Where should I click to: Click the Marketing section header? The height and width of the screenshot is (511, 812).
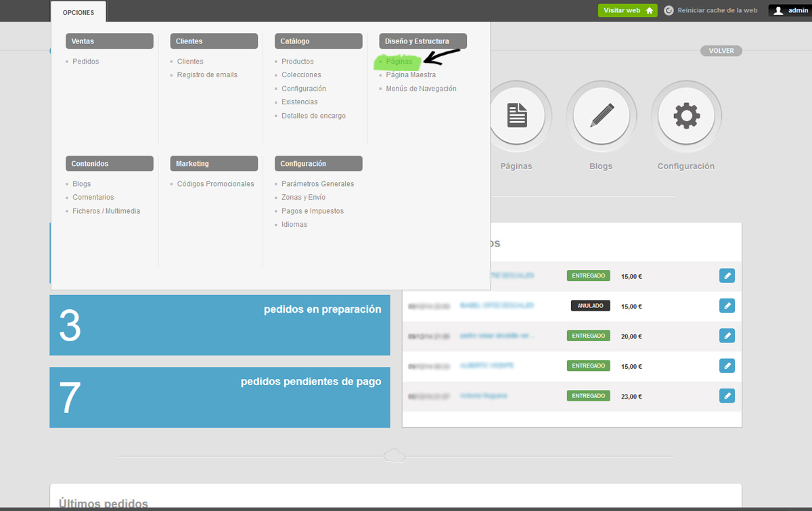click(x=214, y=164)
